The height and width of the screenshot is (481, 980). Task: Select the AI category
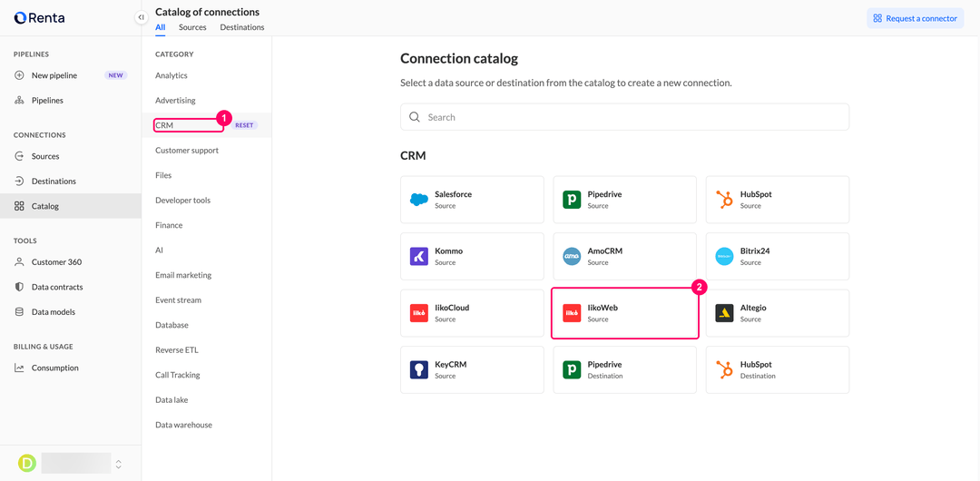pyautogui.click(x=159, y=250)
